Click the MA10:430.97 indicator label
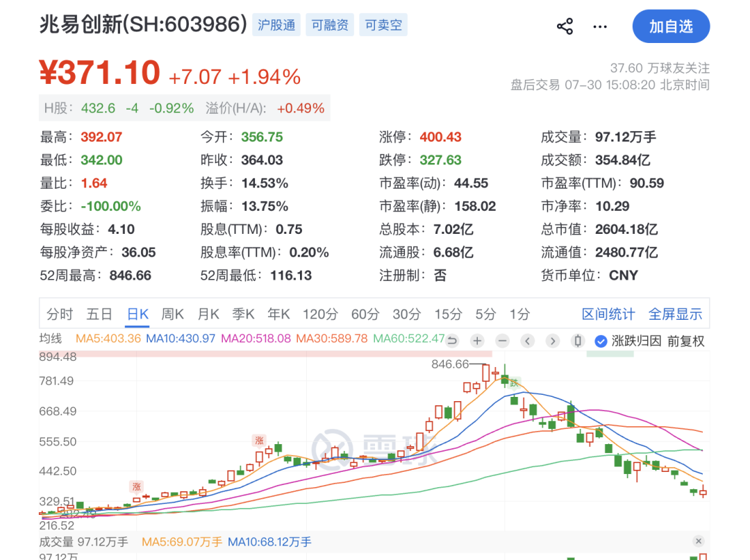The width and height of the screenshot is (750, 560). coord(181,339)
